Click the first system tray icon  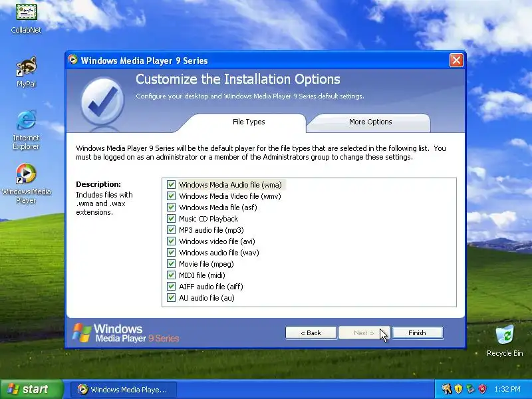(446, 389)
